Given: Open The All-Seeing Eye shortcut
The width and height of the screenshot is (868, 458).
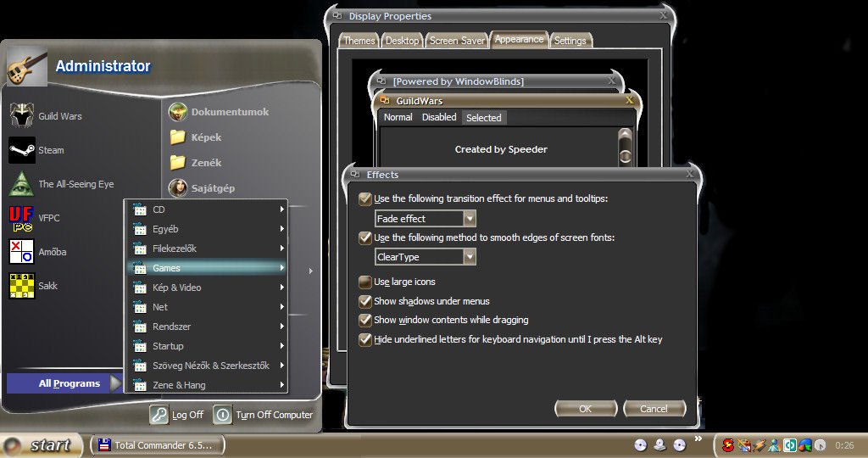Looking at the screenshot, I should (x=75, y=184).
